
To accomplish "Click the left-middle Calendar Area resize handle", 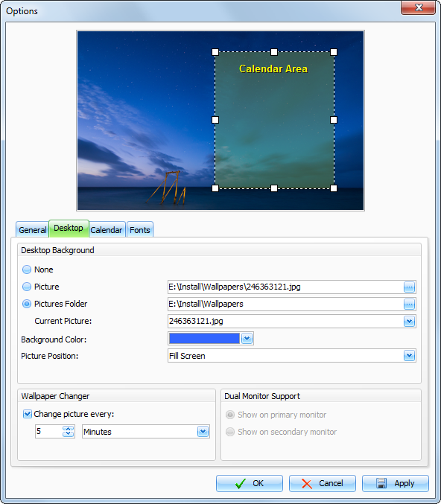I will click(x=215, y=120).
